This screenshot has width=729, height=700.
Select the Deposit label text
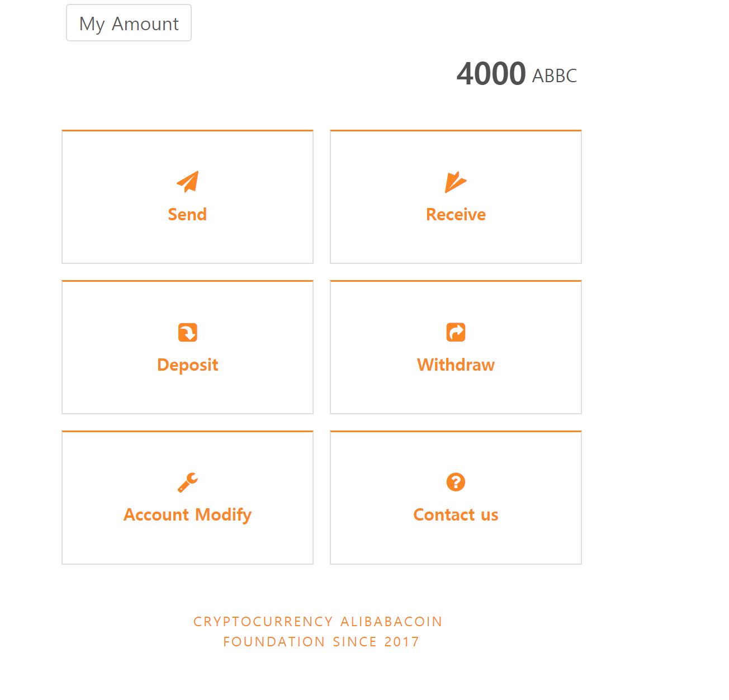[x=187, y=365]
